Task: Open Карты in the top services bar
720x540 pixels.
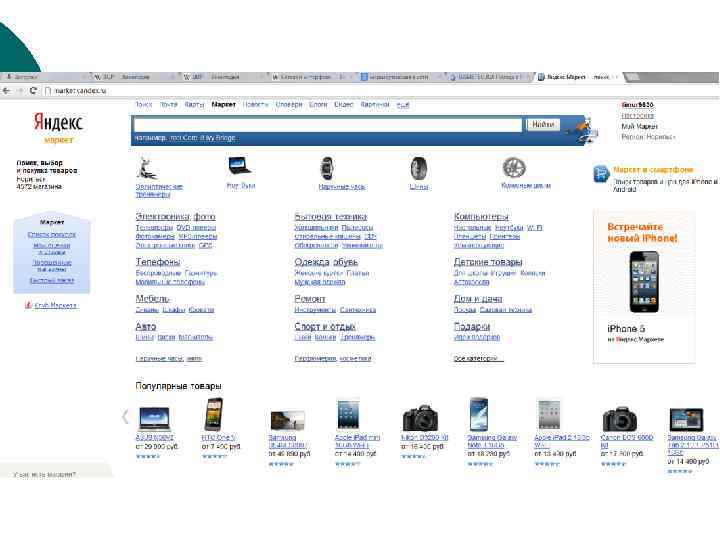Action: [194, 105]
